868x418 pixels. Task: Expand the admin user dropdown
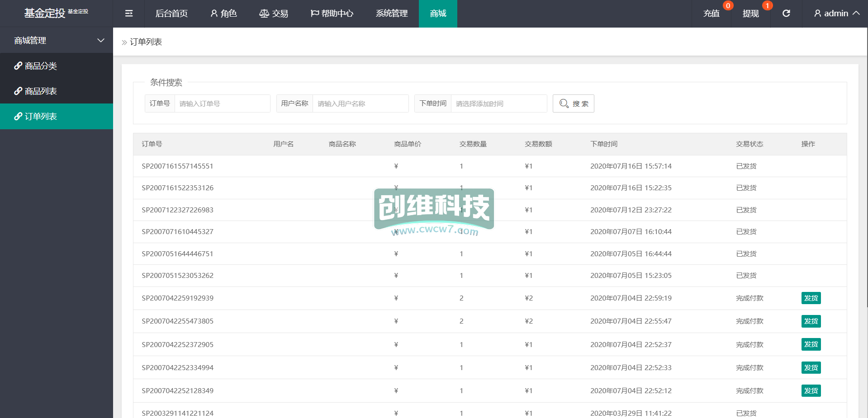point(836,14)
